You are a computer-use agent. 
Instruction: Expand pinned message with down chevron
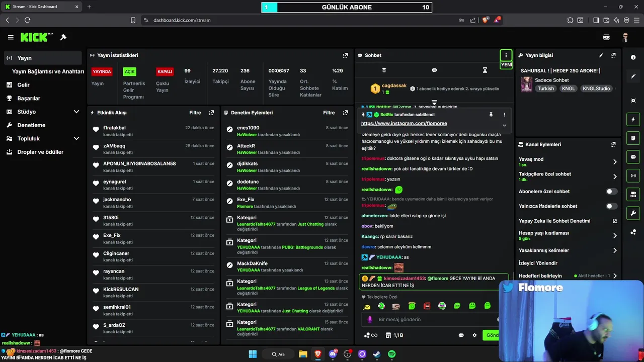(504, 125)
